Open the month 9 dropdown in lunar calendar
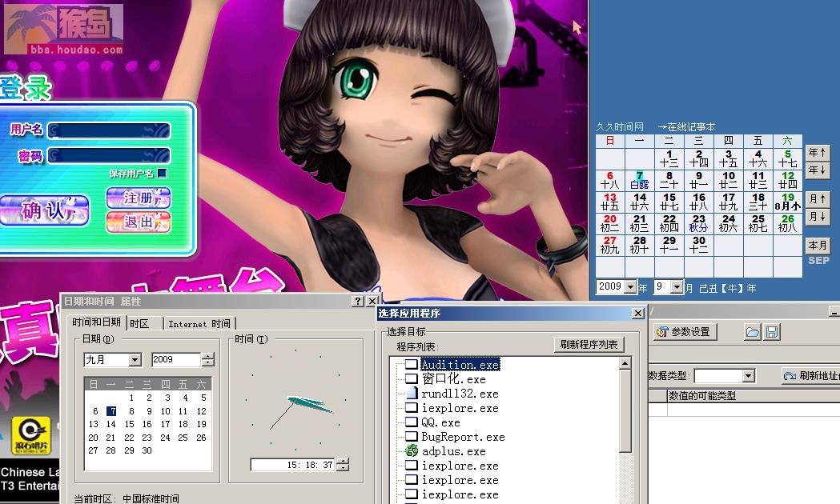 point(677,286)
